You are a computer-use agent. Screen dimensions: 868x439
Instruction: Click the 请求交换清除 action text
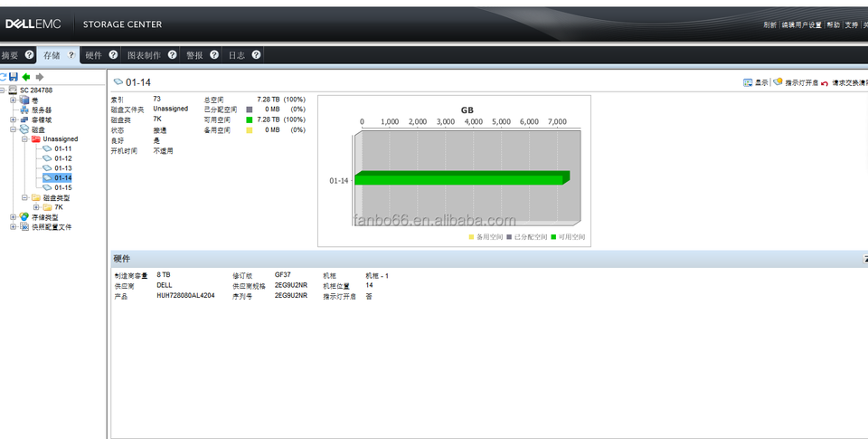point(850,82)
